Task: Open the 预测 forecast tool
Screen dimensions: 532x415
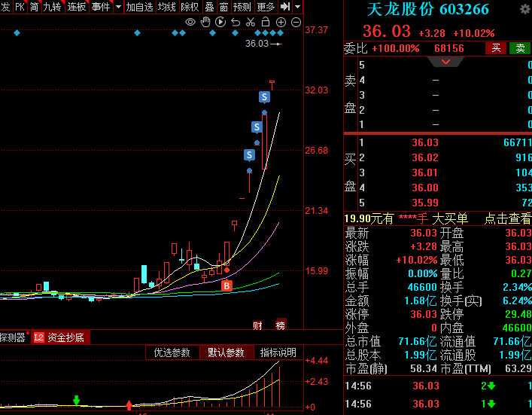Action: click(242, 7)
